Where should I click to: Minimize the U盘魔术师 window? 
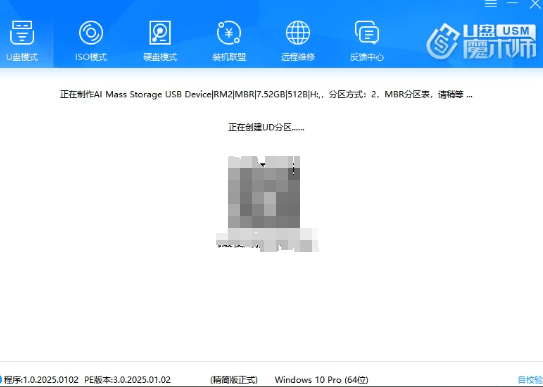tap(512, 3)
